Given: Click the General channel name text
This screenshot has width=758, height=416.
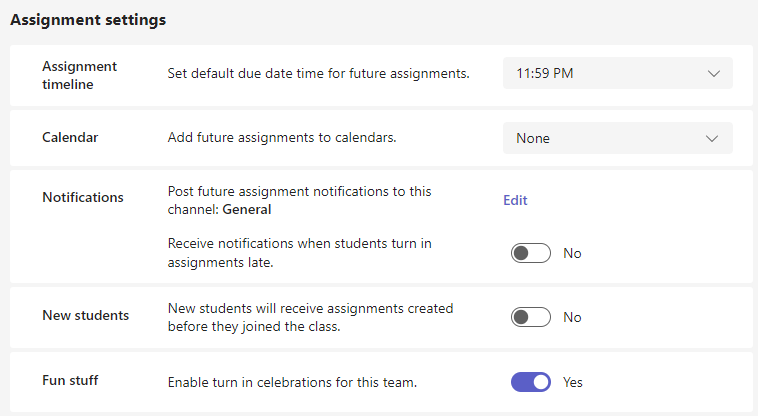Looking at the screenshot, I should coord(247,209).
